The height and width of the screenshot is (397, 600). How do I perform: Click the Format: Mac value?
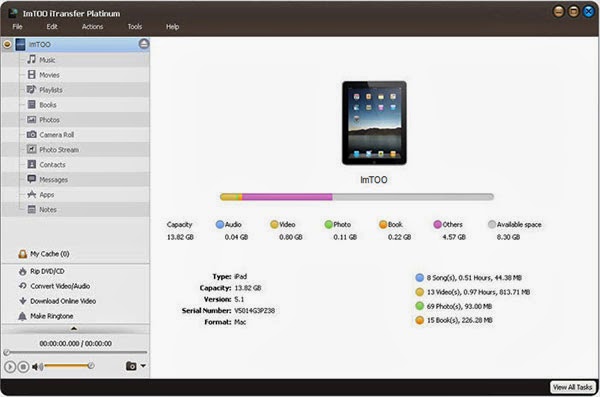(240, 322)
